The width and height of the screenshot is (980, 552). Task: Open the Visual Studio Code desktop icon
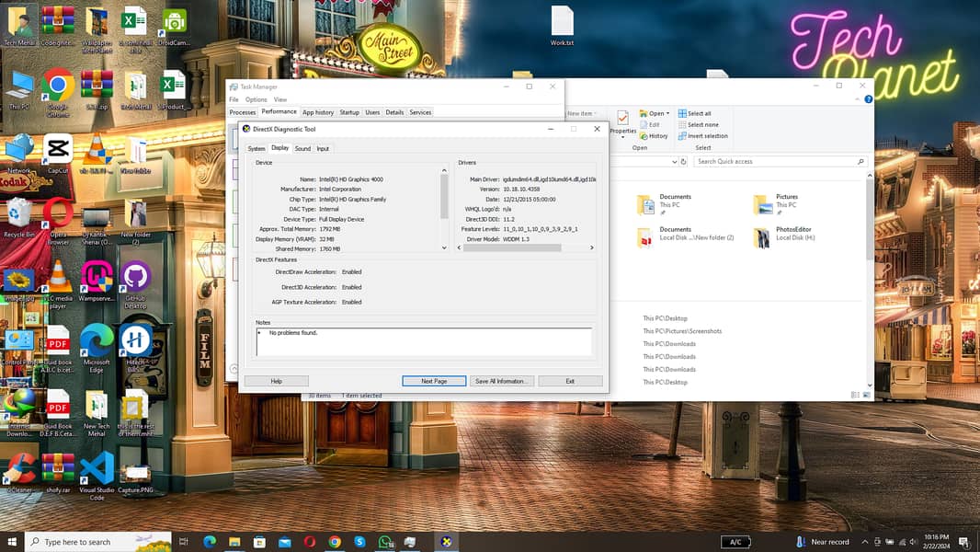coord(97,469)
